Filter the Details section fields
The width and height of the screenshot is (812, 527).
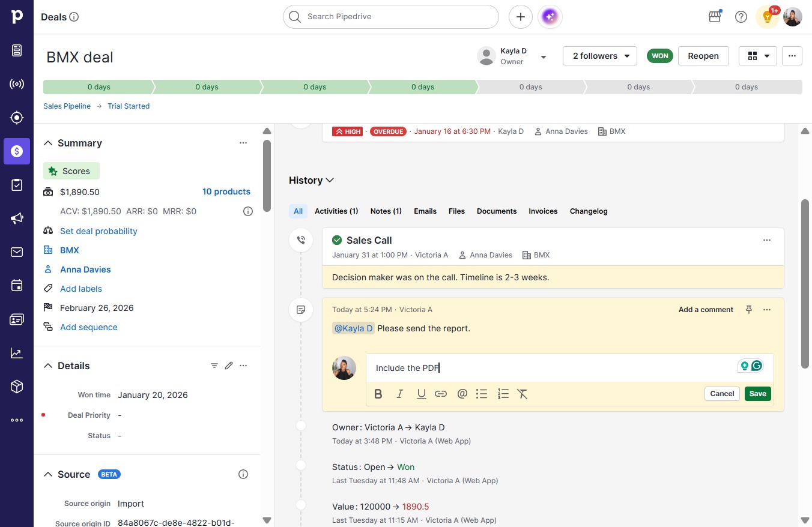click(x=214, y=366)
